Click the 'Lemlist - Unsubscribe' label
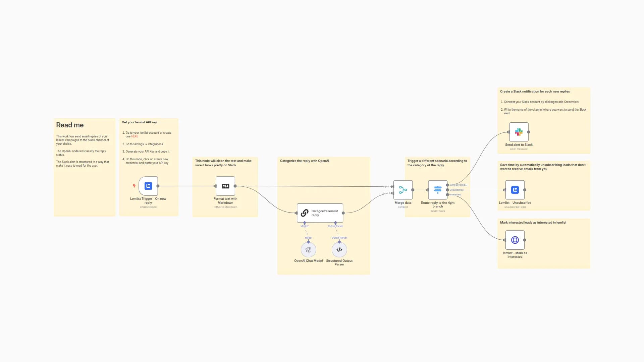This screenshot has height=362, width=644. [515, 203]
